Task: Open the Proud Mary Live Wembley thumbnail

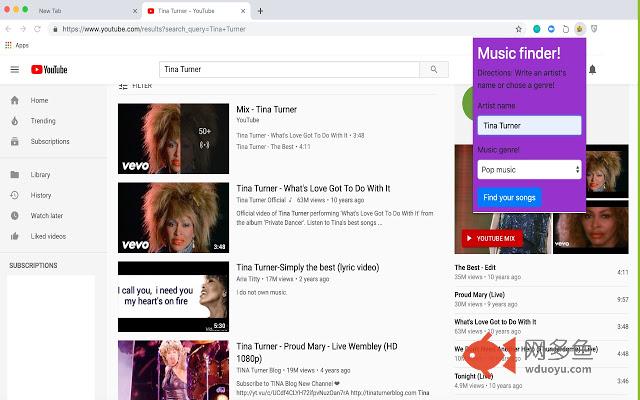Action: [x=173, y=370]
